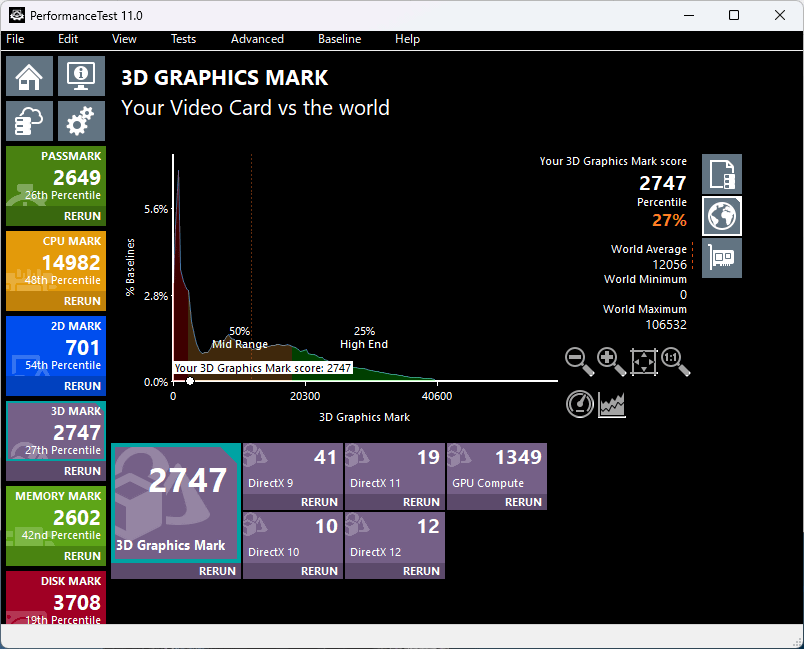Select the GPU Compute result tile
This screenshot has height=649, width=804.
pyautogui.click(x=497, y=469)
